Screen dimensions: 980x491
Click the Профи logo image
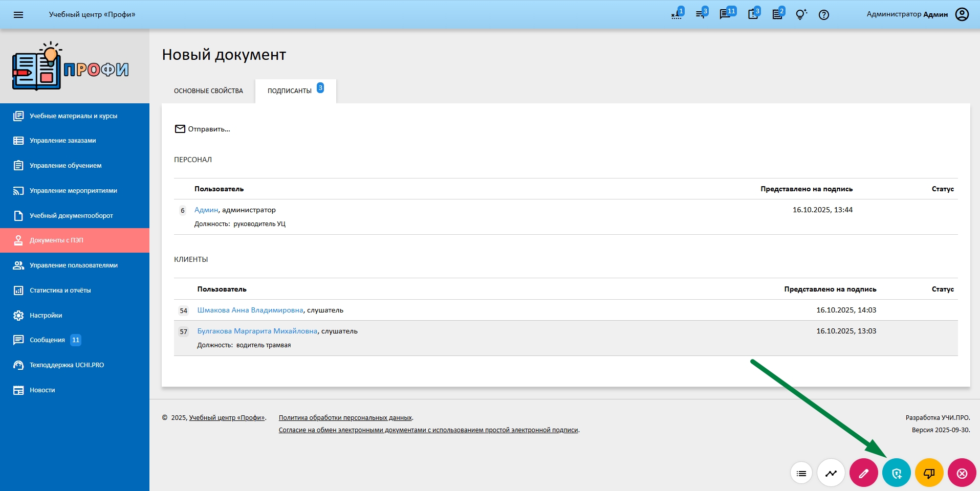(x=71, y=67)
